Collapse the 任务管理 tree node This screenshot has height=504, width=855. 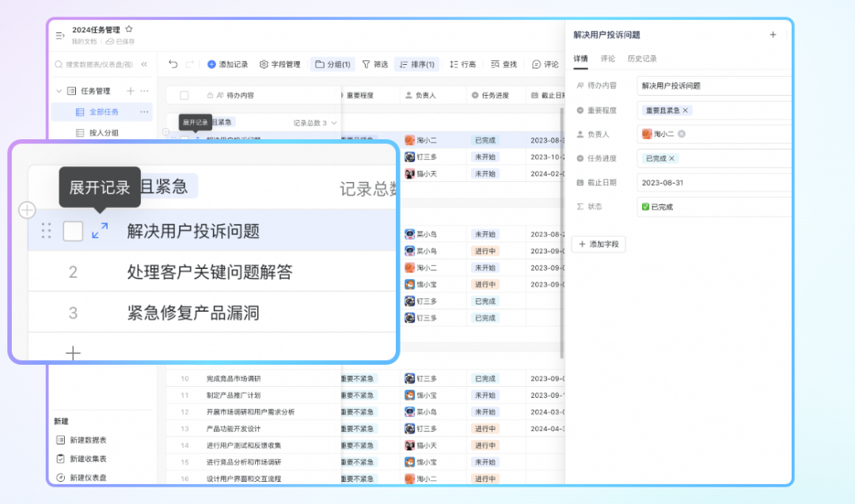[x=59, y=91]
